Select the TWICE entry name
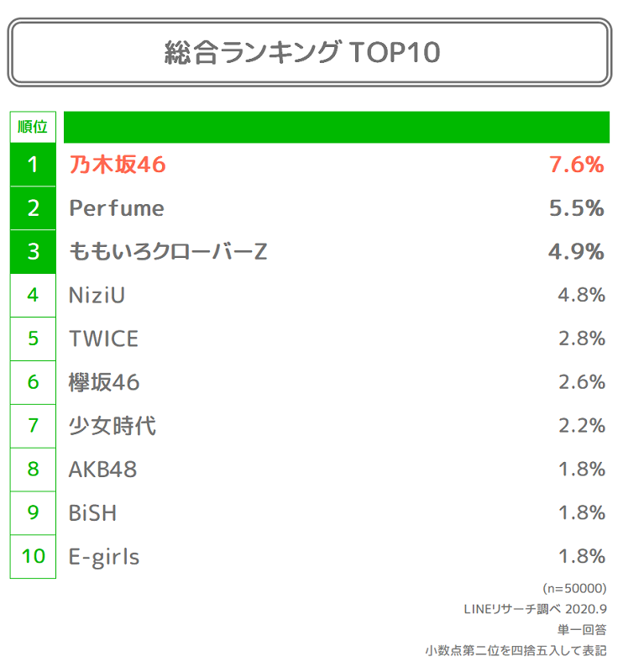The image size is (623, 672). click(103, 339)
